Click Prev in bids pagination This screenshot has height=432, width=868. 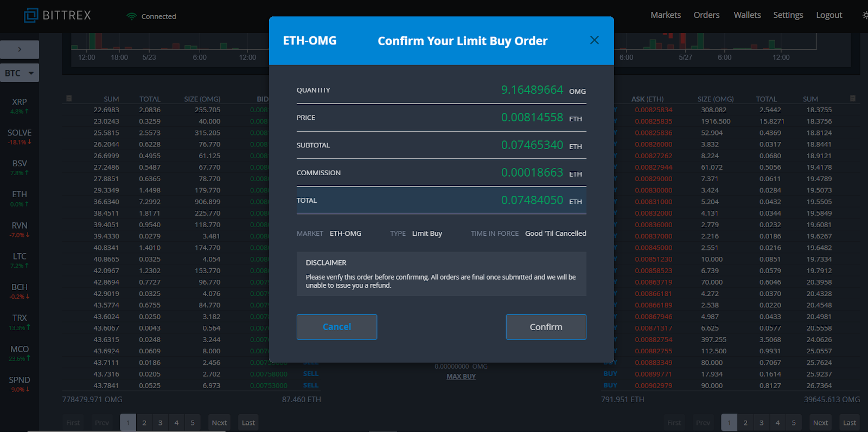coord(102,423)
